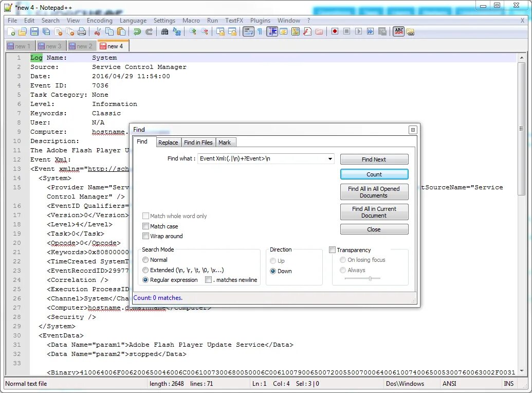Click the Replace toolbar icon
532x393 pixels.
177,31
